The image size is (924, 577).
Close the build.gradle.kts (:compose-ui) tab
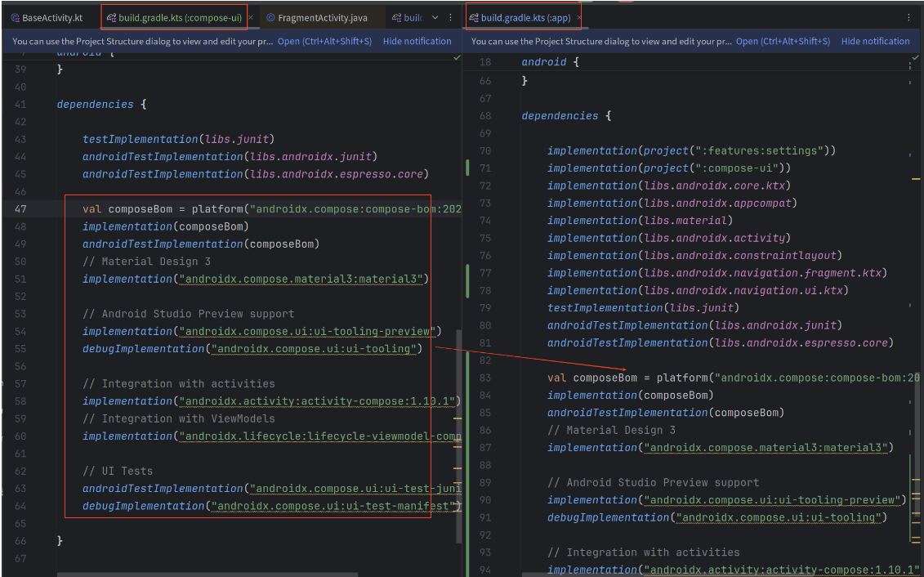(249, 15)
